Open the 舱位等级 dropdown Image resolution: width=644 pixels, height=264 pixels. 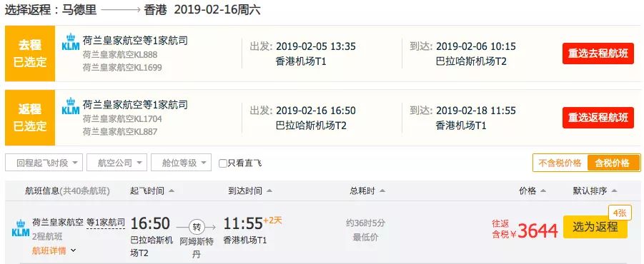coord(181,163)
